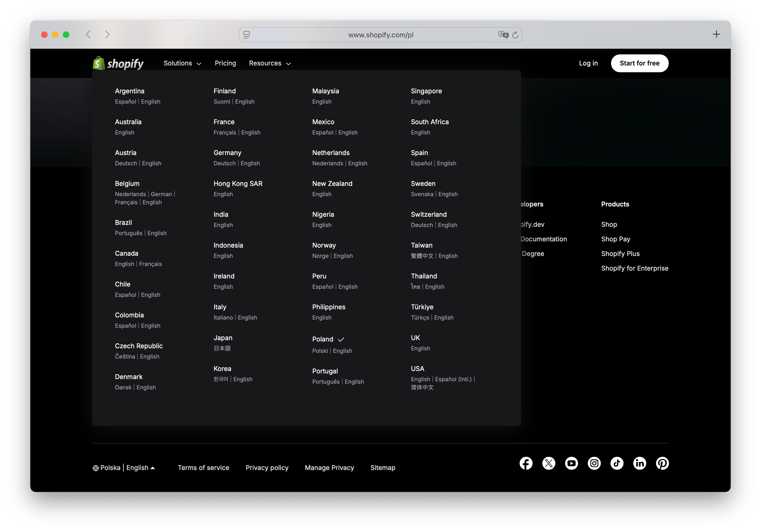Open Shopify's YouTube icon

(x=571, y=463)
